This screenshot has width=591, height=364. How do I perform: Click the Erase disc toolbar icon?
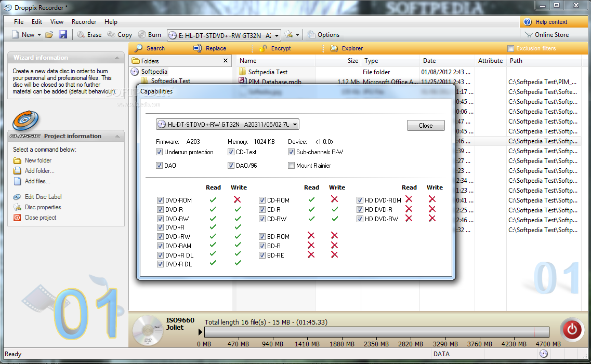81,35
